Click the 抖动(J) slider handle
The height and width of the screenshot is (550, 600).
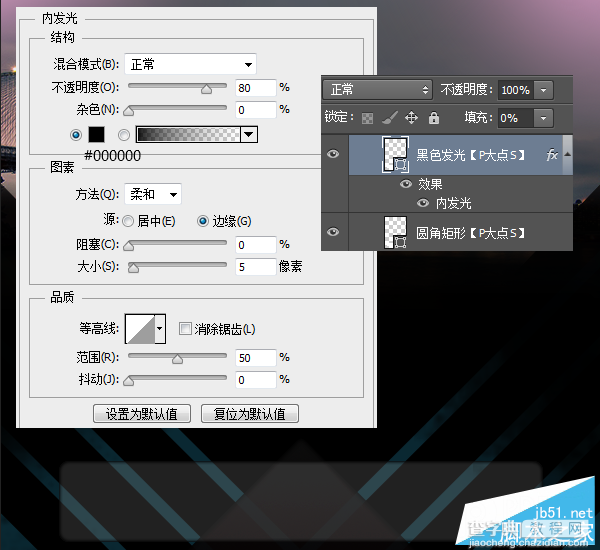pos(129,381)
